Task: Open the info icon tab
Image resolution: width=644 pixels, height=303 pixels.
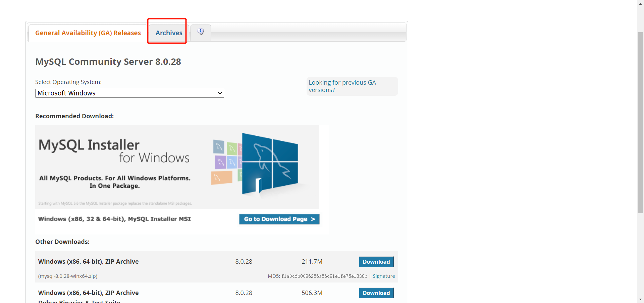Action: click(201, 33)
